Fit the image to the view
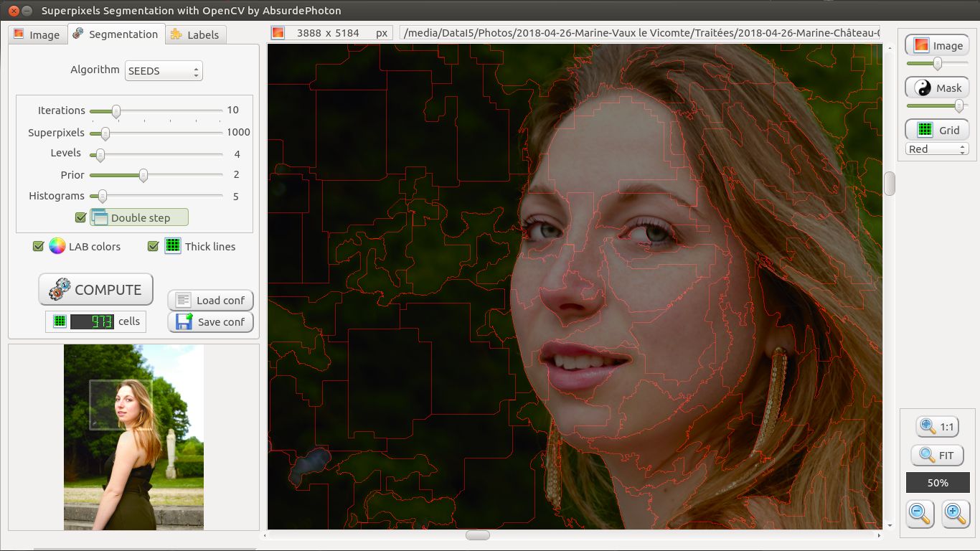This screenshot has height=551, width=980. click(x=937, y=455)
